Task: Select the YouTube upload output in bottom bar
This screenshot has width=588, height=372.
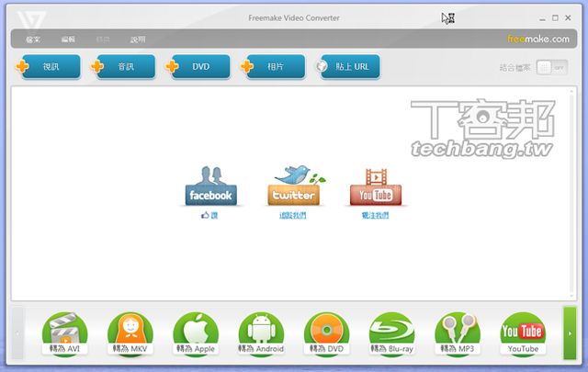Action: 523,333
